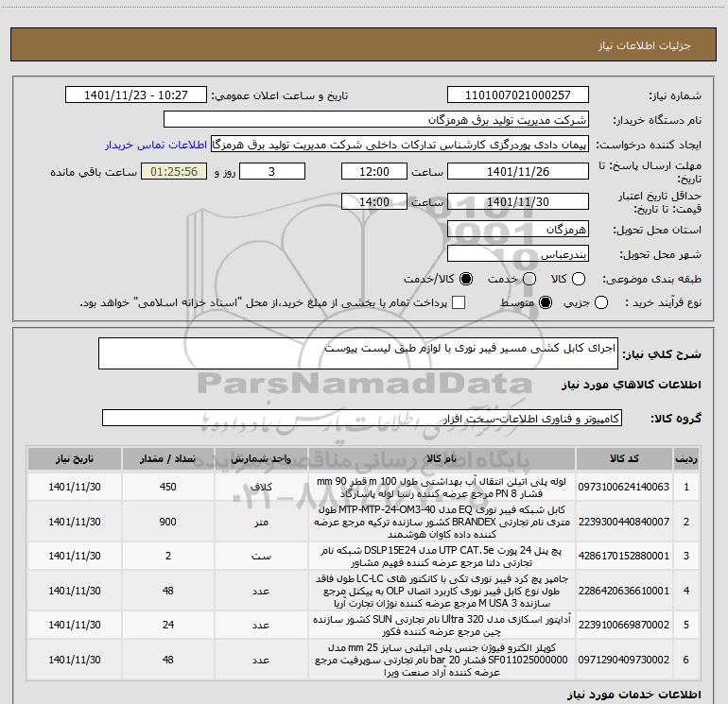Click the unit cell متر

click(x=261, y=522)
